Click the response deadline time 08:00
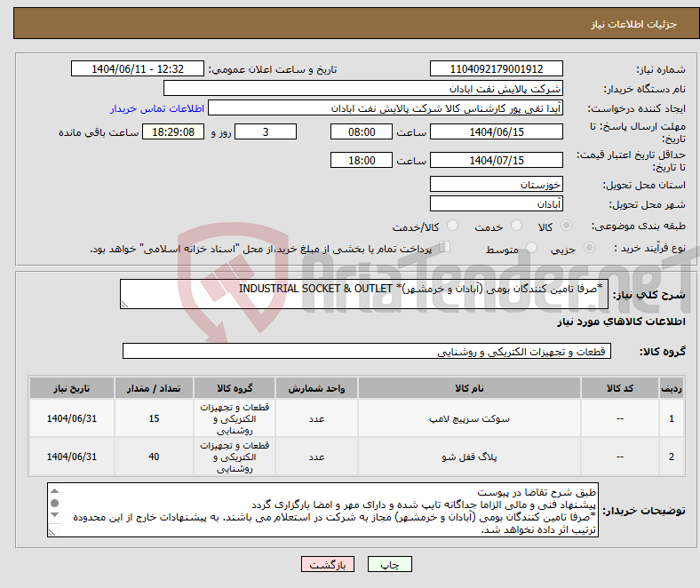 pyautogui.click(x=362, y=131)
